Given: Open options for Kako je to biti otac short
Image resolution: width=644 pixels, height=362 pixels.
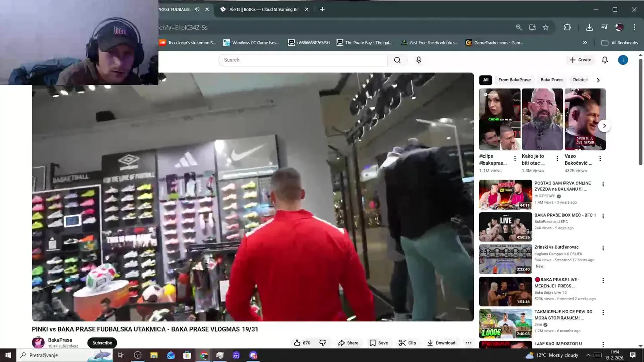Looking at the screenshot, I should click(x=557, y=158).
